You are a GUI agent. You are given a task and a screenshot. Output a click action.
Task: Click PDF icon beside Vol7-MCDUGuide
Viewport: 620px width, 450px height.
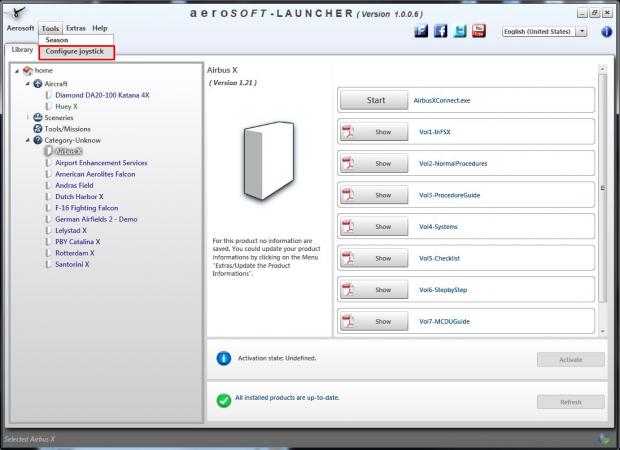[x=348, y=321]
